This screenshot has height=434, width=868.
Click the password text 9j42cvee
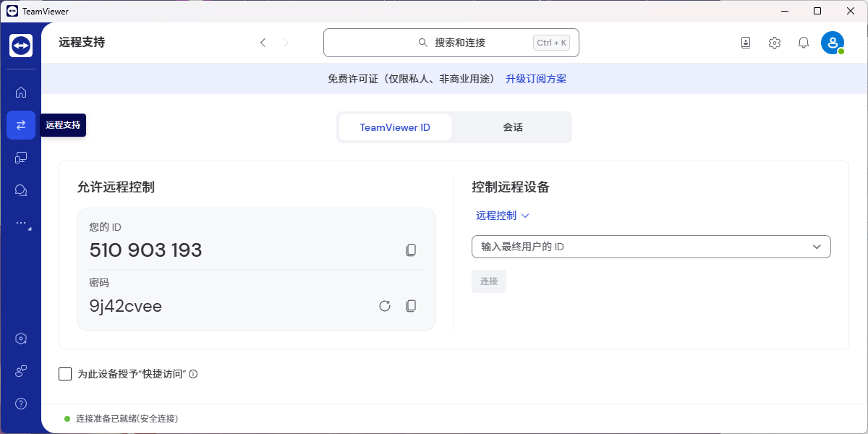(126, 306)
